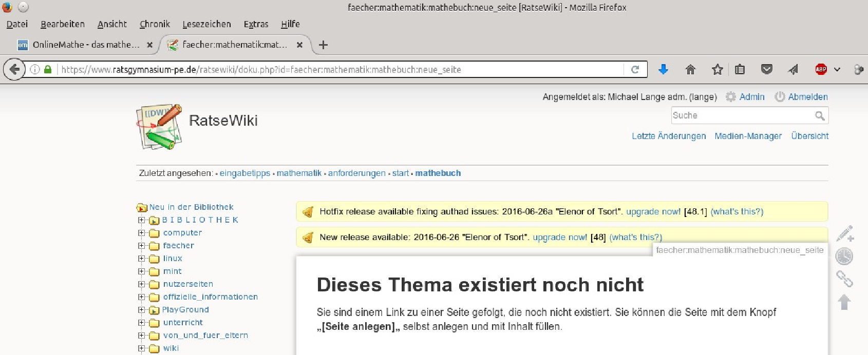Open Firefox downloads arrow icon
This screenshot has height=355, width=868.
coord(663,69)
